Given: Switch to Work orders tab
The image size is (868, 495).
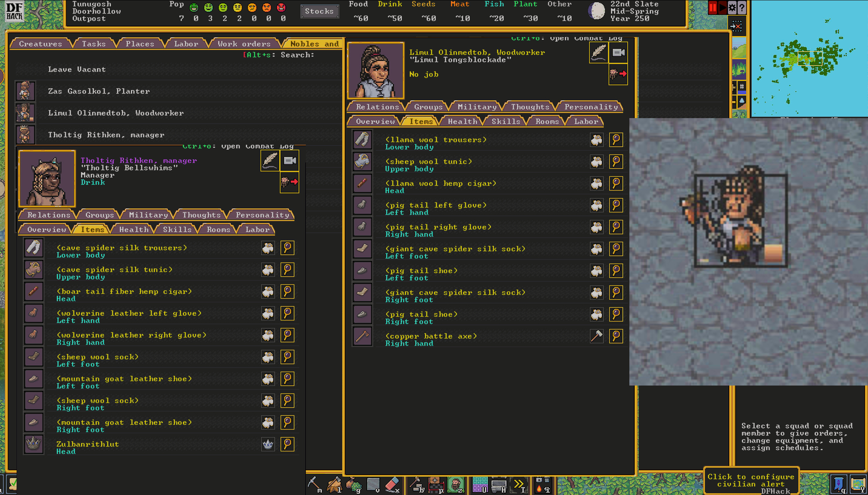Looking at the screenshot, I should coord(244,44).
